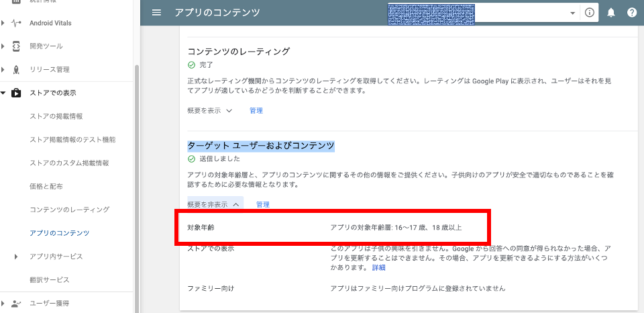
Task: Click 管理 link for コンテンツのレーティング
Action: 256,110
